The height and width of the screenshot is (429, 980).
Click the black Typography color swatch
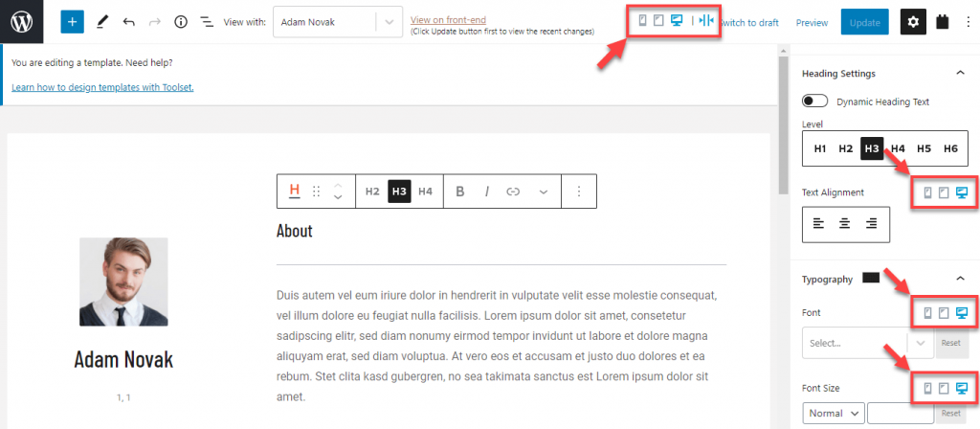click(871, 278)
